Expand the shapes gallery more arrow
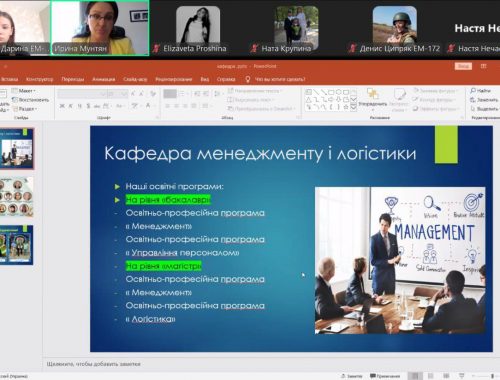This screenshot has height=380, width=500. [354, 107]
